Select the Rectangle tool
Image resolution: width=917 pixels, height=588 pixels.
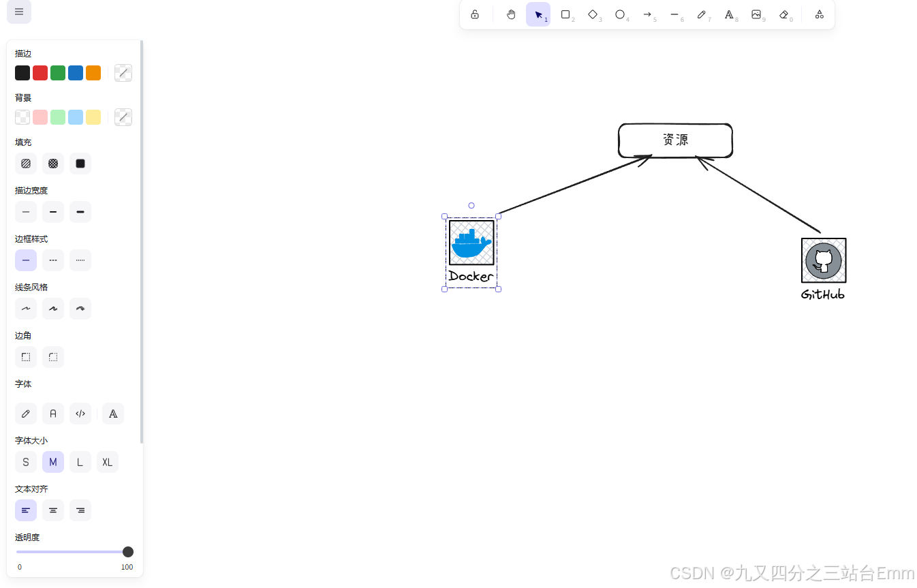coord(565,14)
